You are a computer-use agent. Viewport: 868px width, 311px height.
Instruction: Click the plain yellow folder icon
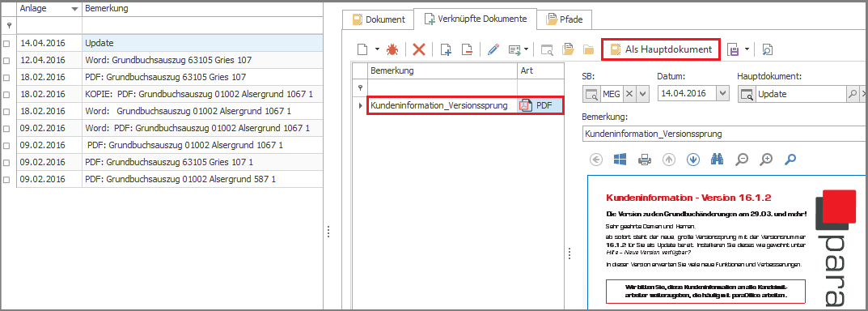[x=588, y=50]
